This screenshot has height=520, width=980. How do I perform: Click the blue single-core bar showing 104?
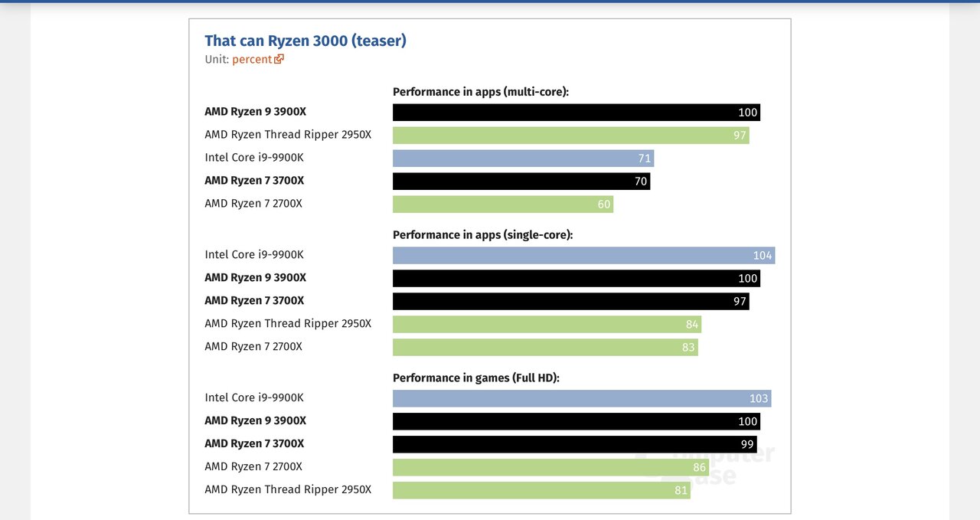pyautogui.click(x=583, y=256)
